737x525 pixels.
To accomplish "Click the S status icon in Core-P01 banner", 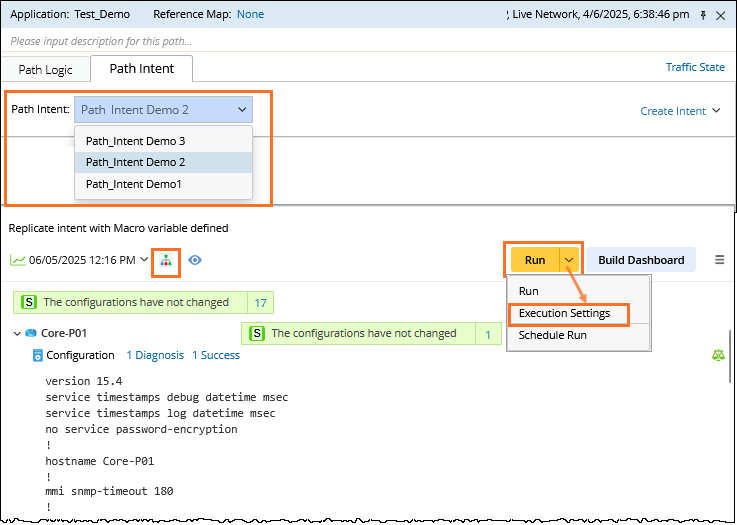I will coord(257,333).
